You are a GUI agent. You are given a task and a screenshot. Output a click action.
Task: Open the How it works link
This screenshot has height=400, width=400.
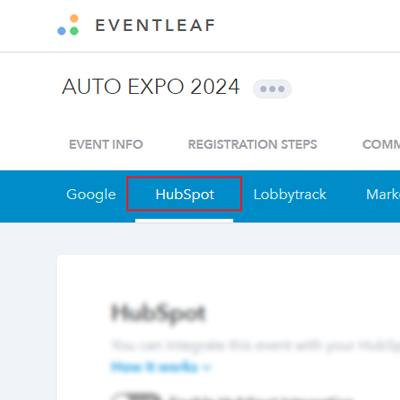(155, 367)
